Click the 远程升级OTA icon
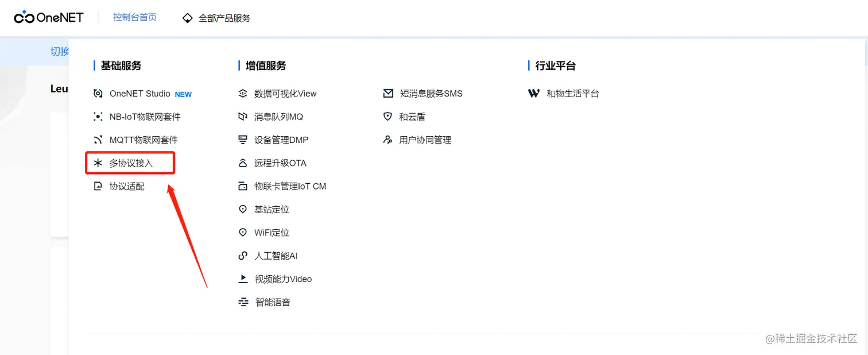Viewport: 868px width, 355px height. click(243, 163)
